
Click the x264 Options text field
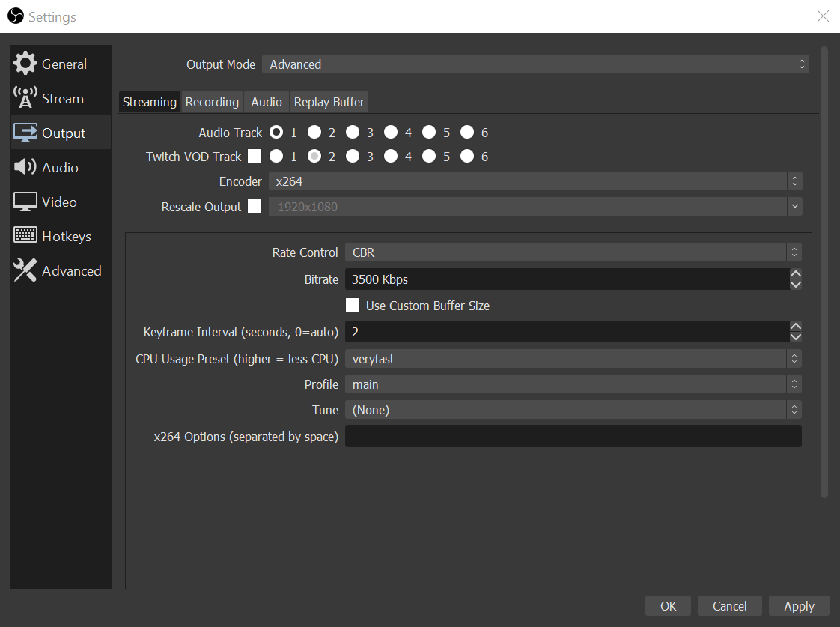(573, 437)
